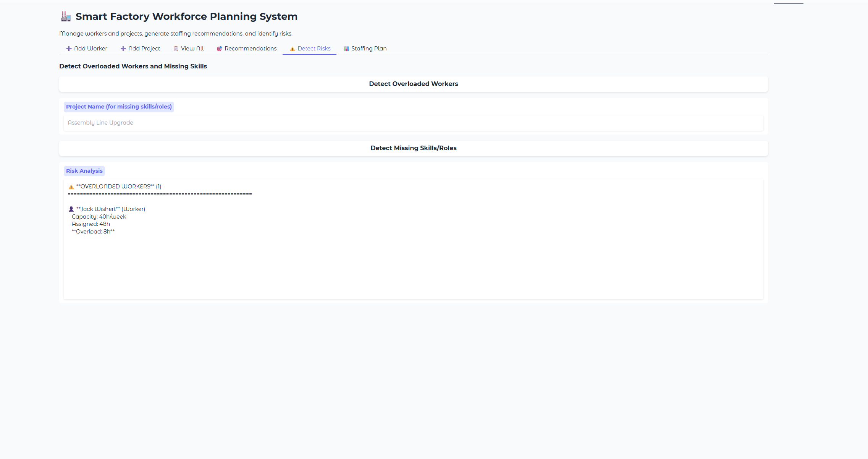
Task: Switch to the Add Project tab
Action: (141, 49)
